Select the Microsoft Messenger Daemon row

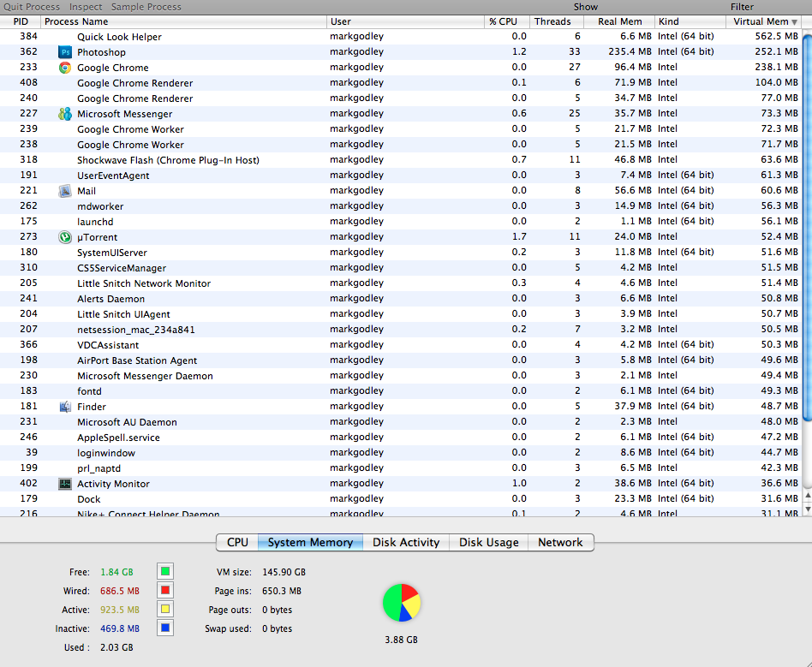(400, 375)
